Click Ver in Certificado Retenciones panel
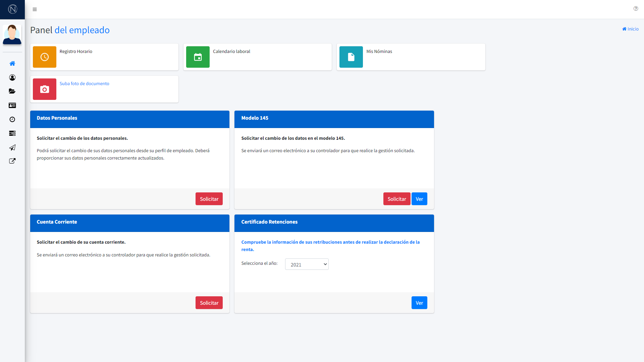The height and width of the screenshot is (362, 644). click(x=419, y=303)
